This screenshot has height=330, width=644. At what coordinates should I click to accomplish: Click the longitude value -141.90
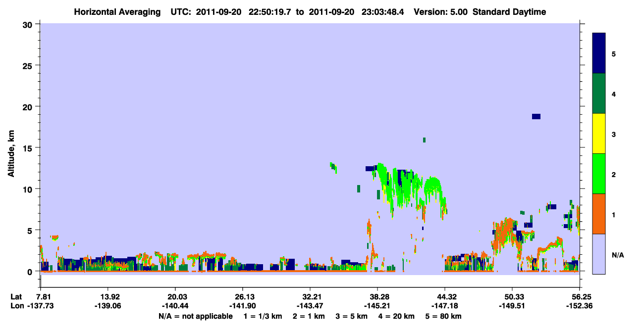coord(243,306)
